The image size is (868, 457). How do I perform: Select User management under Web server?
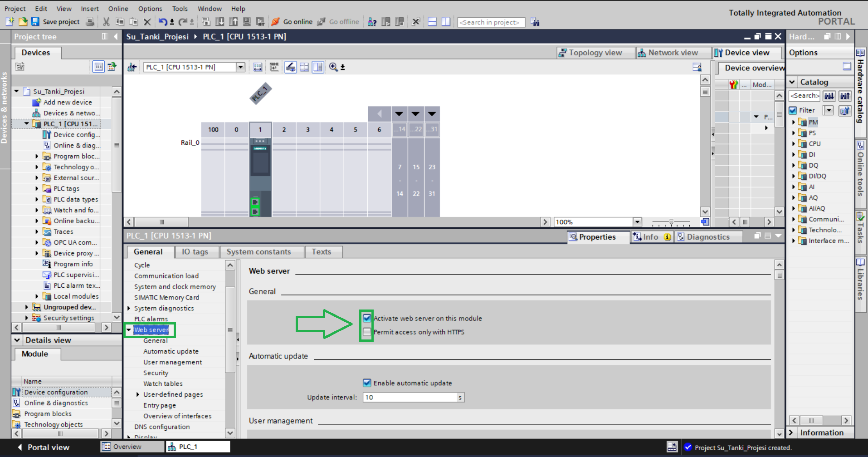tap(172, 362)
